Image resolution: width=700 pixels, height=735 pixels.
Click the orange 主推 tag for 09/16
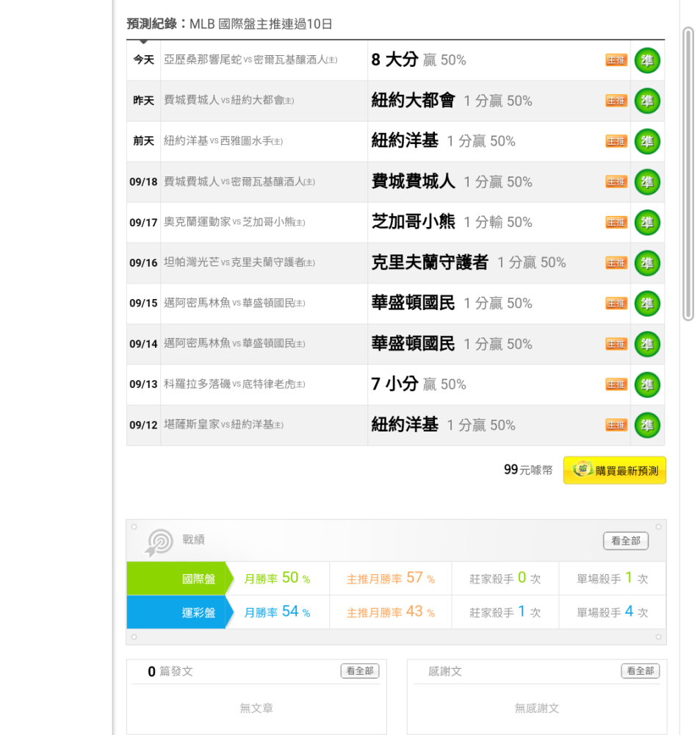click(616, 263)
